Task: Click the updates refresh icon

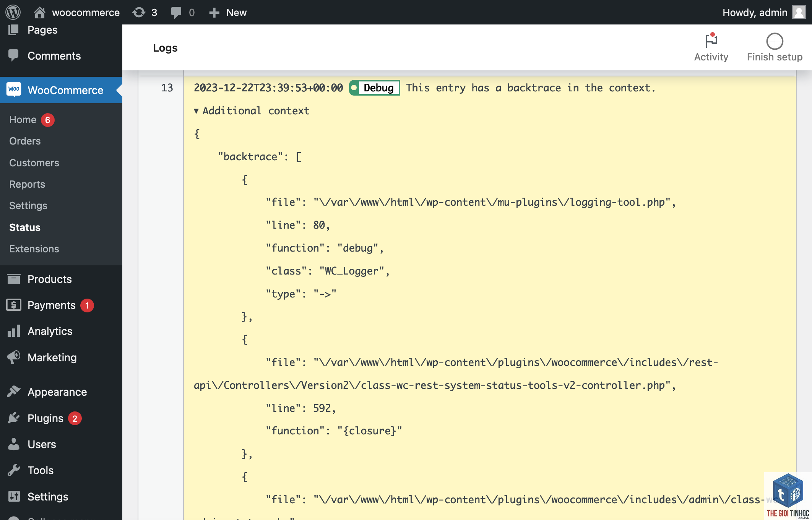Action: [x=139, y=13]
